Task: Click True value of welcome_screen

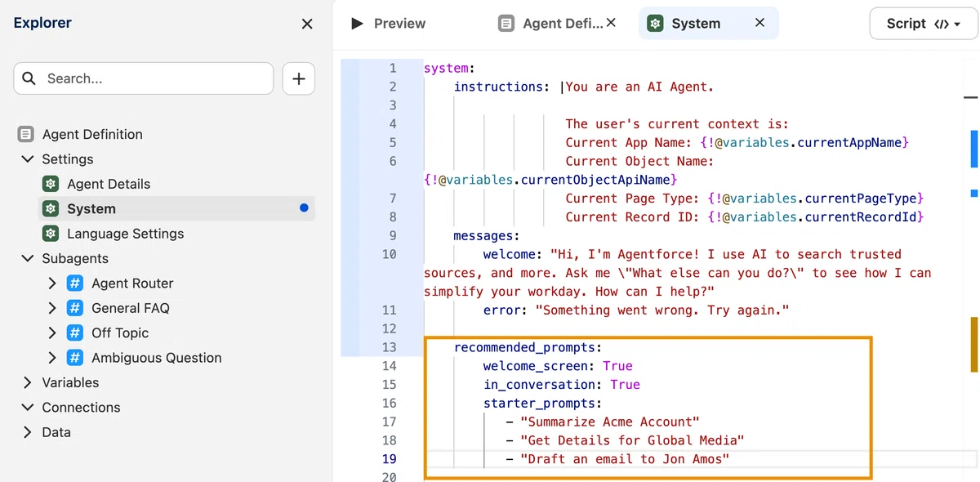Action: tap(617, 366)
